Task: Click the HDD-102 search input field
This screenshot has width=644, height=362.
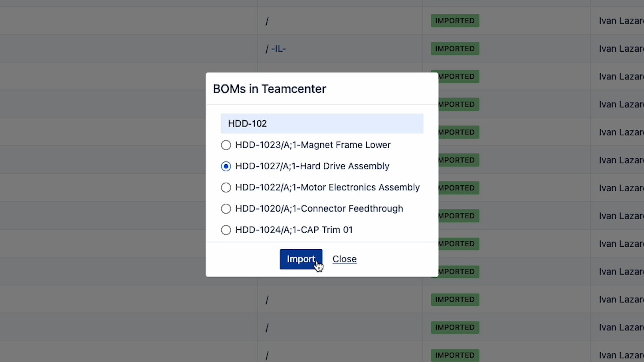Action: 322,123
